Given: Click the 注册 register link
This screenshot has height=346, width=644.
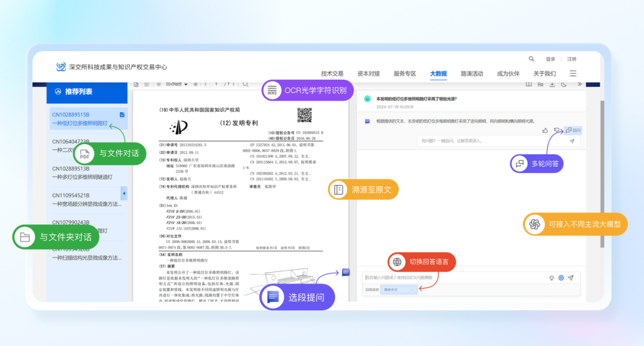Looking at the screenshot, I should tap(571, 58).
